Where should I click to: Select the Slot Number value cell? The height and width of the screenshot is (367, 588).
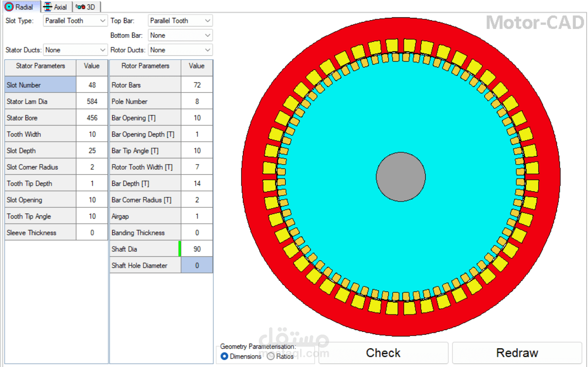pos(92,85)
